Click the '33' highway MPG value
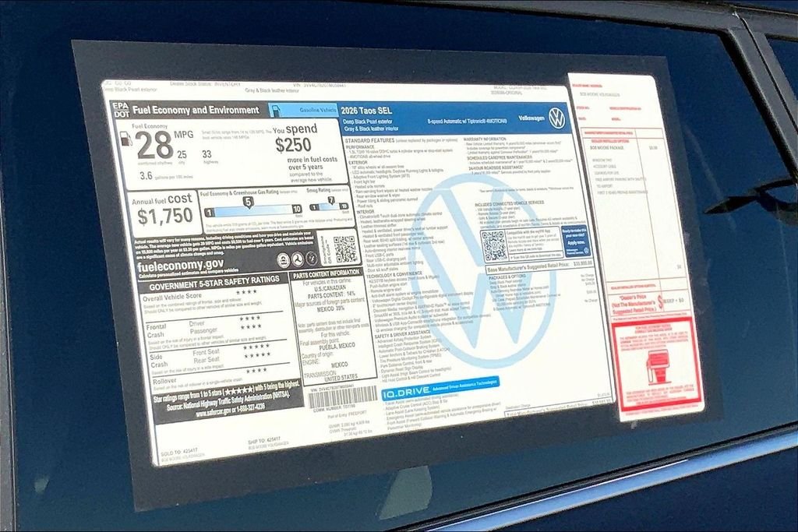The width and height of the screenshot is (798, 532). point(207,154)
